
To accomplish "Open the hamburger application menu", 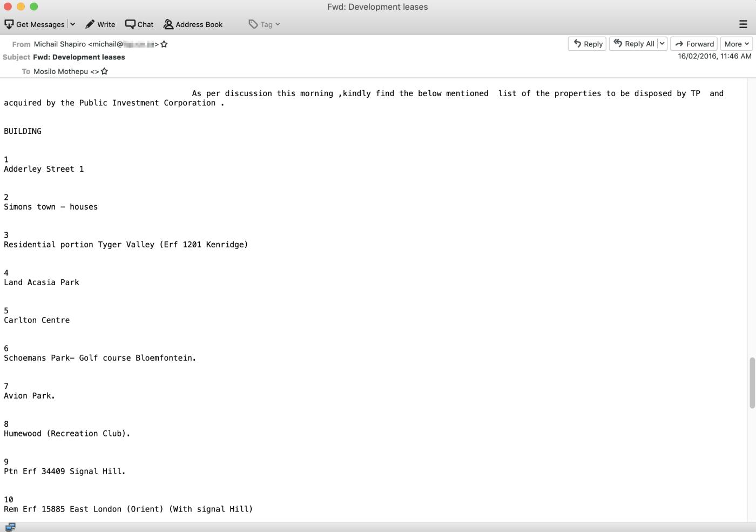I will tap(743, 24).
